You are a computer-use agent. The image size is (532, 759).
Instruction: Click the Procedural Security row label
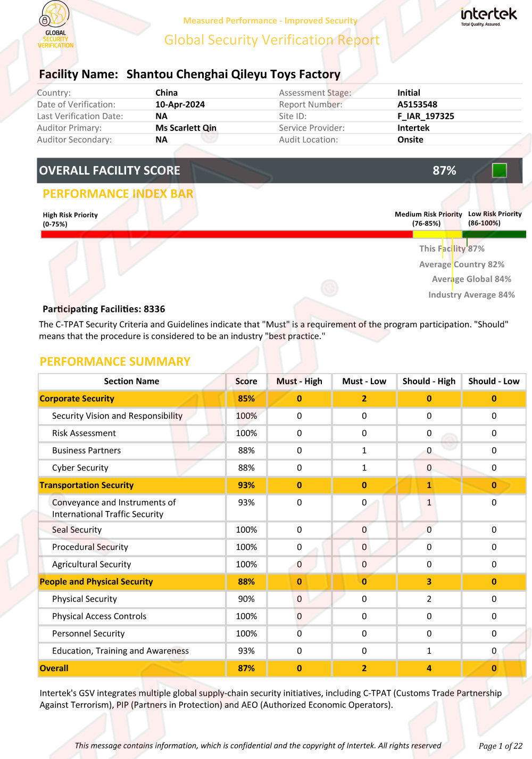(90, 547)
